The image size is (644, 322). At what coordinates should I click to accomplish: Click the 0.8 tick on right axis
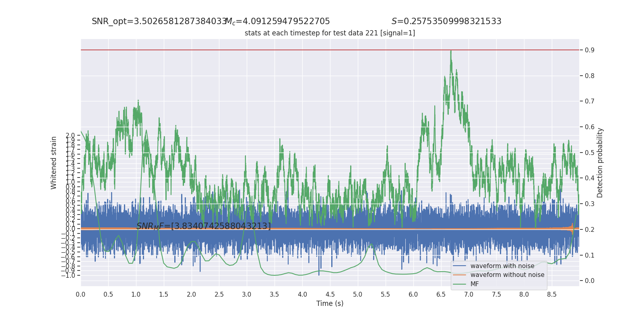(590, 76)
